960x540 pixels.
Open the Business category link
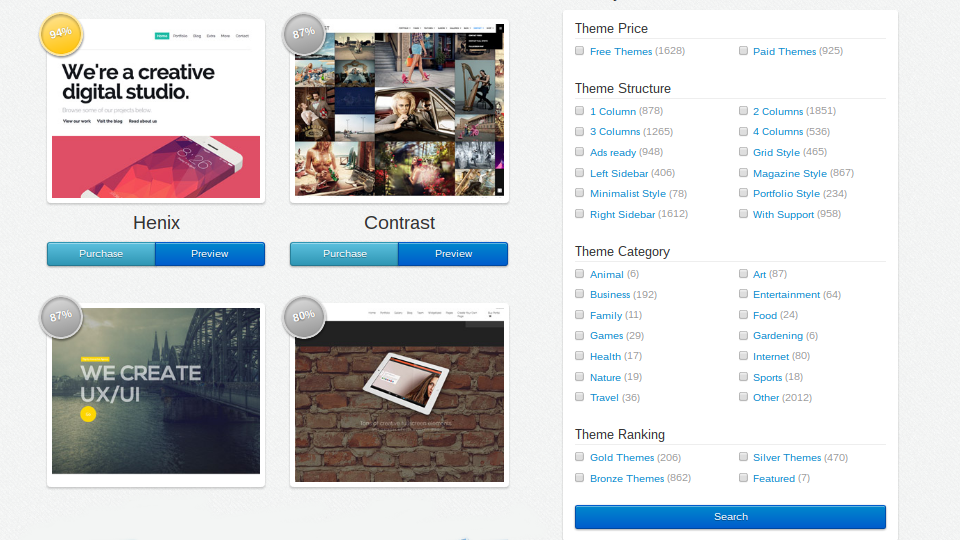[610, 294]
